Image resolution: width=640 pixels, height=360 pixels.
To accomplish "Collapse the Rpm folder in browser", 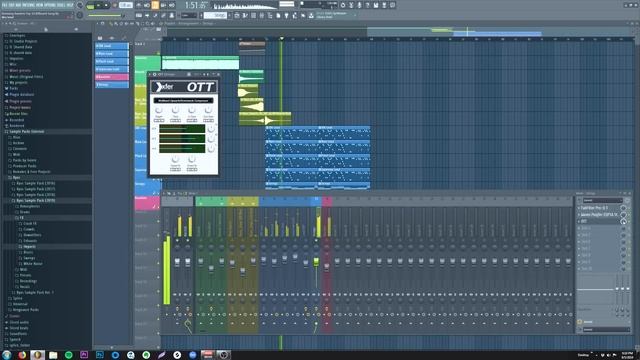I will 16,178.
